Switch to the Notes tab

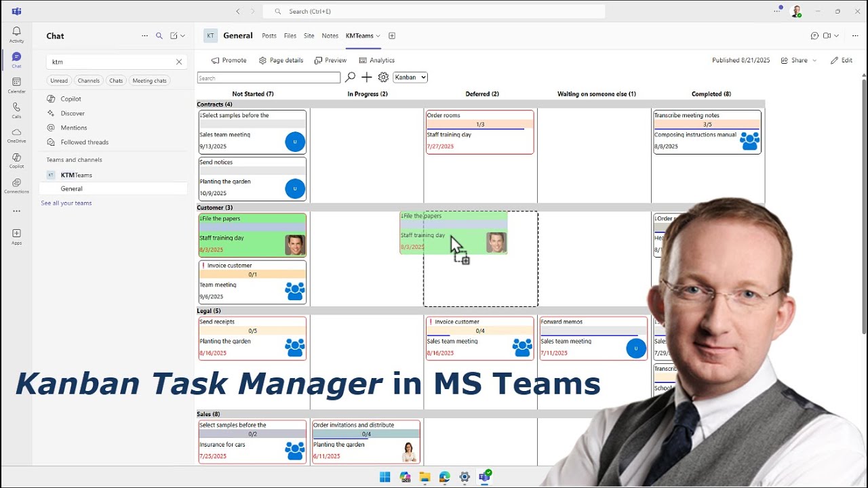(330, 36)
